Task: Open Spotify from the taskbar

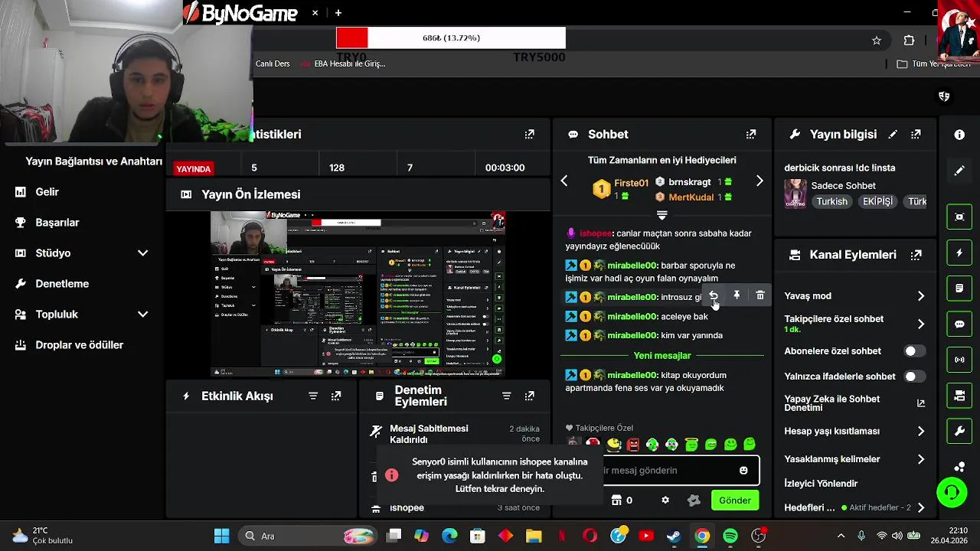Action: click(730, 536)
